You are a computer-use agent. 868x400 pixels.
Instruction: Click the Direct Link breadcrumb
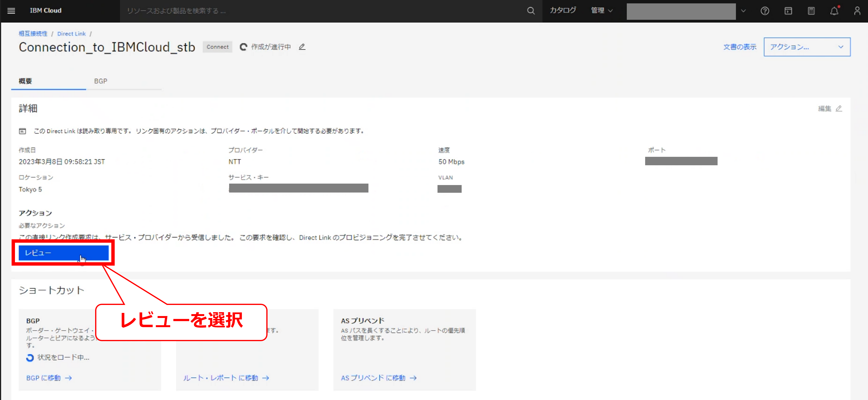71,34
